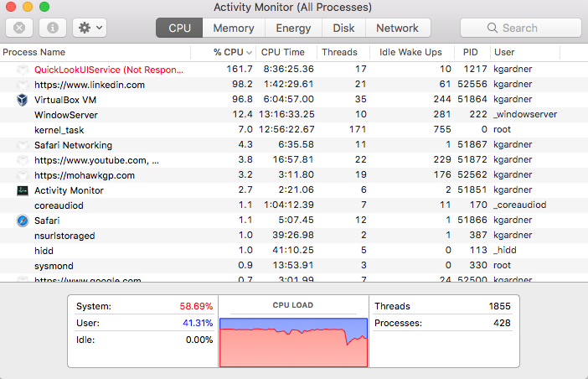Click the Idle 0.00% value
Screen dimensions: 588x379
tap(199, 340)
